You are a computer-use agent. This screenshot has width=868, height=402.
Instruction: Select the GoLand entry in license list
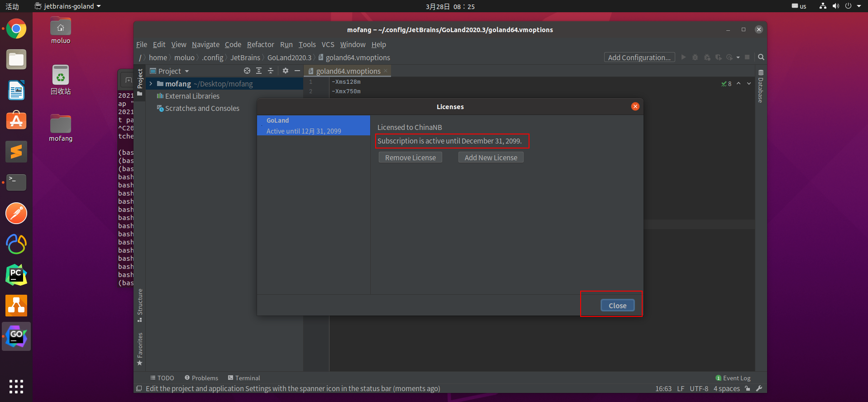pyautogui.click(x=314, y=125)
